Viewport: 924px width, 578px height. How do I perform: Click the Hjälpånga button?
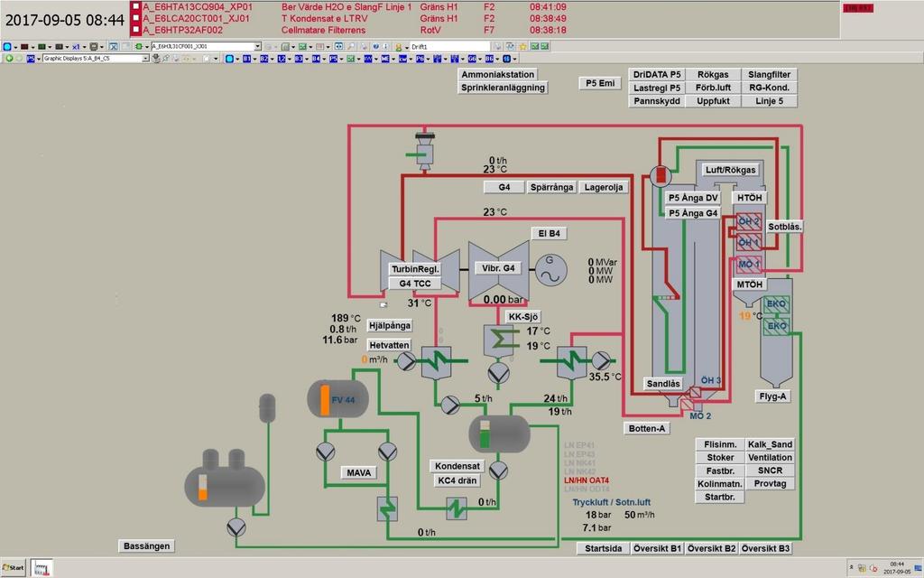(390, 325)
